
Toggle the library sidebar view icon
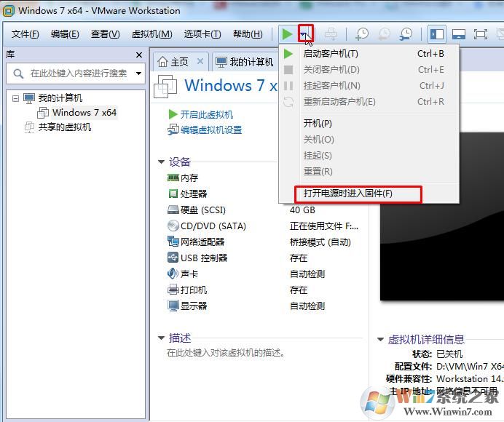437,33
